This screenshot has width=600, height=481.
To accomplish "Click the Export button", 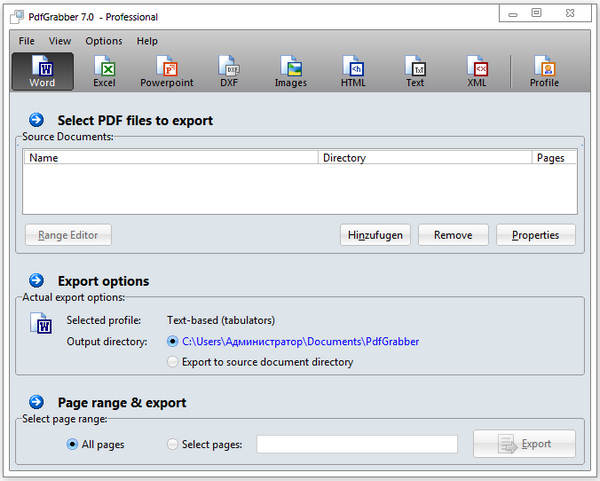I will pos(524,444).
